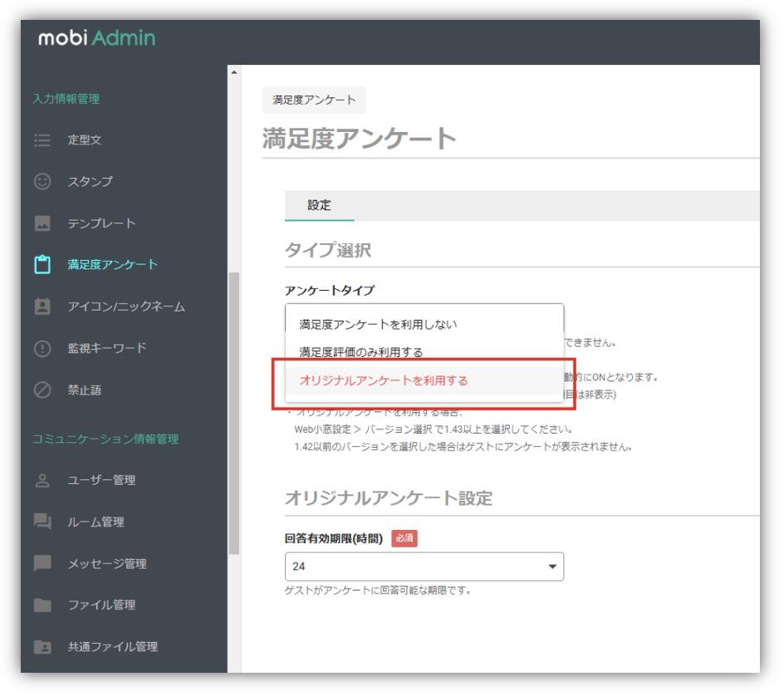Viewport: 784px width, 696px height.
Task: Click the 満足度アンケート breadcrumb
Action: pyautogui.click(x=314, y=100)
